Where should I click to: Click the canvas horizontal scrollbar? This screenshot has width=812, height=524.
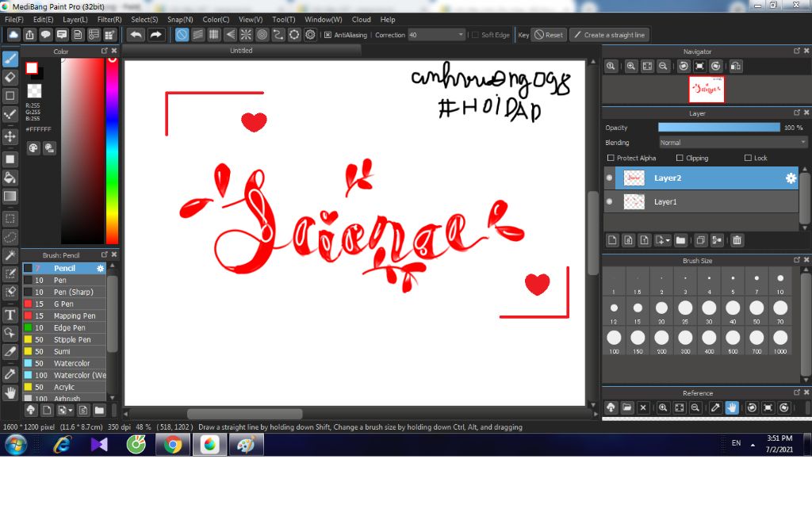[244, 415]
